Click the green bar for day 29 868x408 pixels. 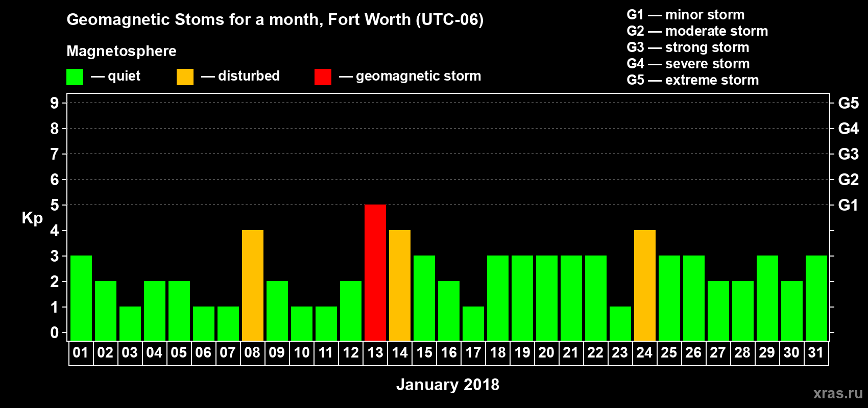click(767, 298)
